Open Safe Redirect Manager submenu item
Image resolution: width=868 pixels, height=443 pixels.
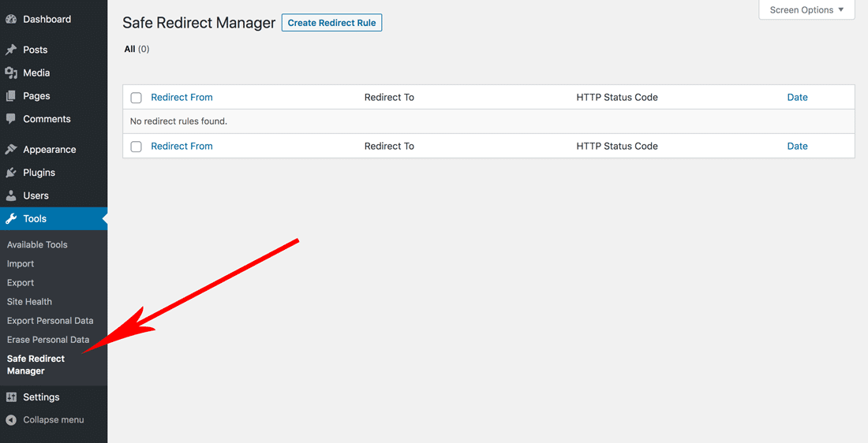pos(36,364)
